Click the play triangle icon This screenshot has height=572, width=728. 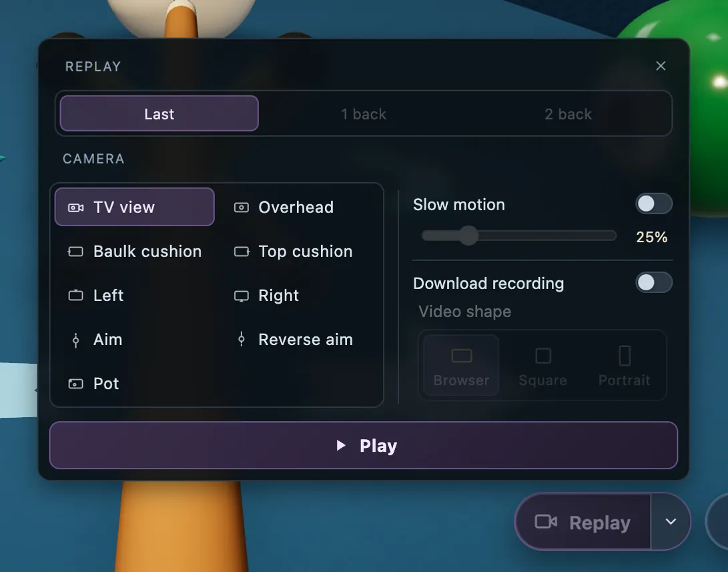(341, 446)
